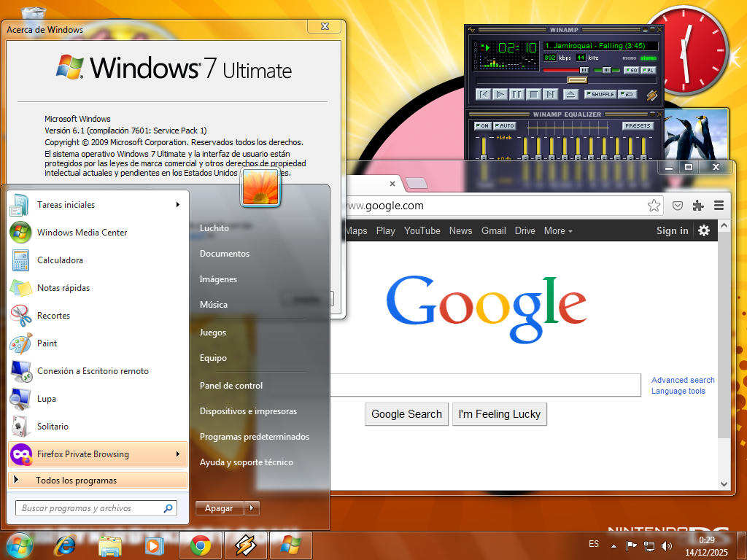Click the Winamp volume slider handle
This screenshot has height=560, width=747.
pos(584,70)
